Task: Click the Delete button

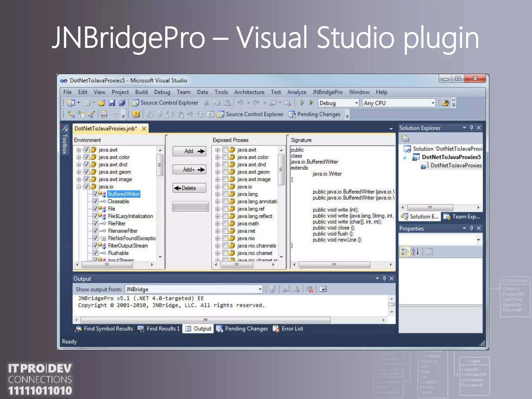Action: click(189, 188)
